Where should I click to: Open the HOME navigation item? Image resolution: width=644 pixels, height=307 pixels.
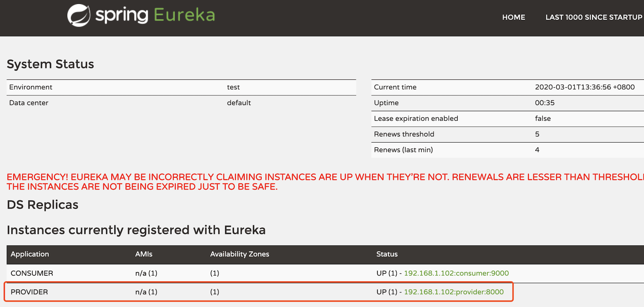pyautogui.click(x=513, y=17)
